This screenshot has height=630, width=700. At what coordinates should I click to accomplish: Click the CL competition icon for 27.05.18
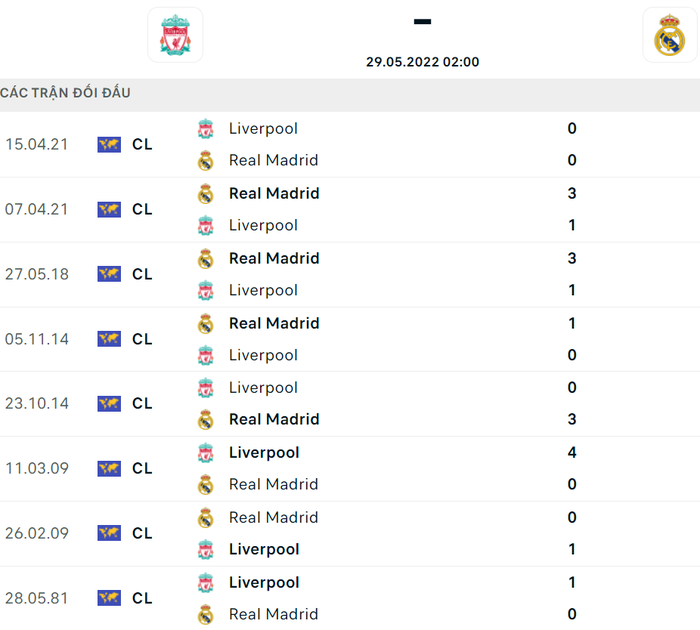[x=109, y=274]
